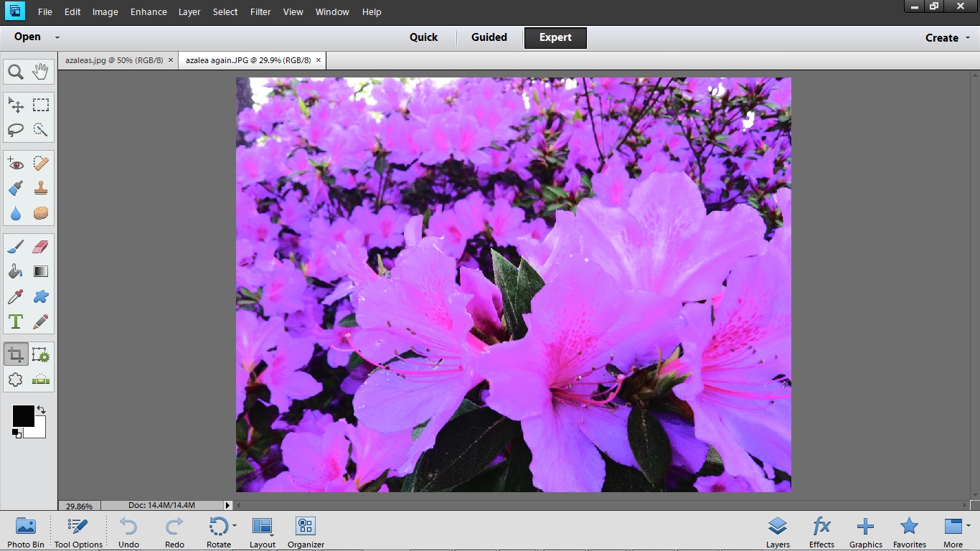The height and width of the screenshot is (551, 980).
Task: Expand the More panel dropdown arrow
Action: 969,527
